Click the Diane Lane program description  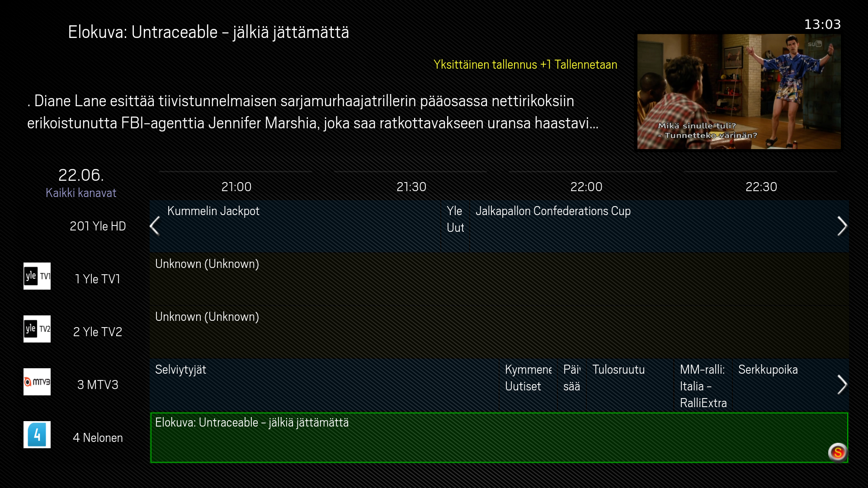coord(313,112)
